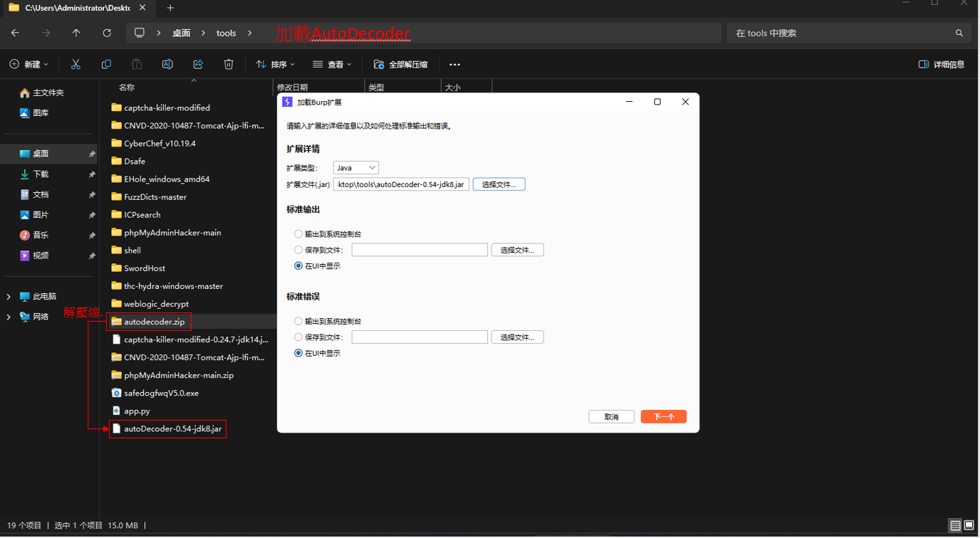The width and height of the screenshot is (980, 538).
Task: Click 桌面 breadcrumb segment
Action: [182, 33]
